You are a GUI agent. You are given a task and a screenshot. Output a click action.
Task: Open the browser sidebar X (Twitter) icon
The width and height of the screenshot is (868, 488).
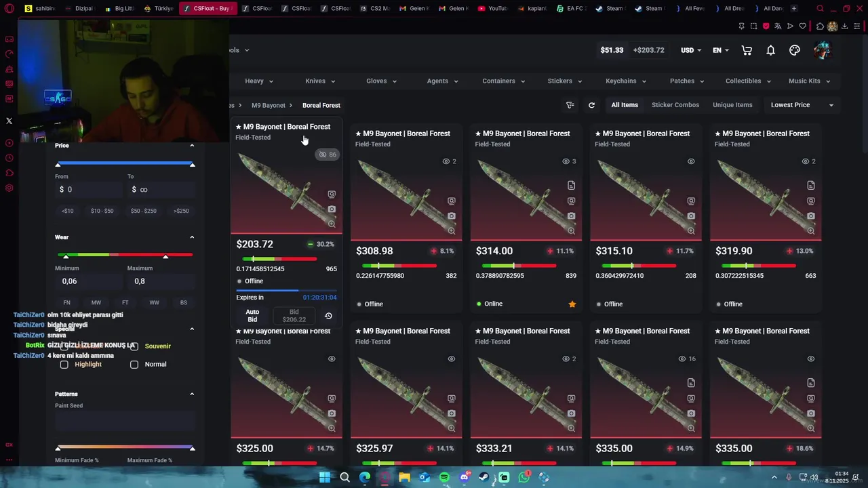pyautogui.click(x=9, y=121)
